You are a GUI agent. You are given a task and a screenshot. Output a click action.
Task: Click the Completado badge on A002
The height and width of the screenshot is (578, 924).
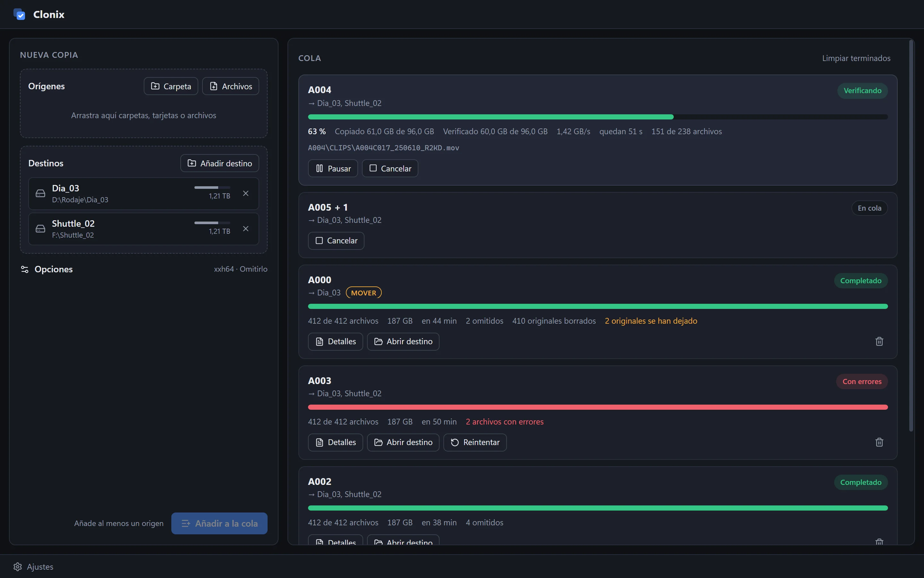pyautogui.click(x=860, y=482)
